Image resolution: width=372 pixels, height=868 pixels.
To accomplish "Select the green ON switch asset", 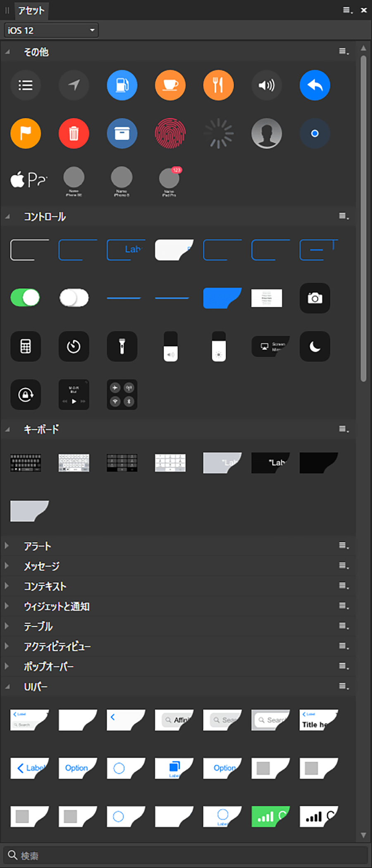I will [25, 298].
